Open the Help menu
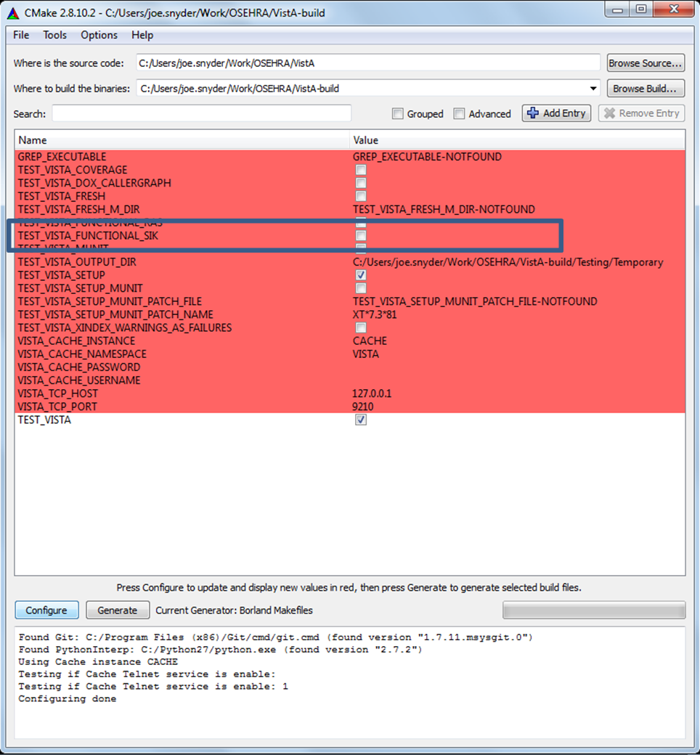Viewport: 700px width, 755px height. [142, 35]
